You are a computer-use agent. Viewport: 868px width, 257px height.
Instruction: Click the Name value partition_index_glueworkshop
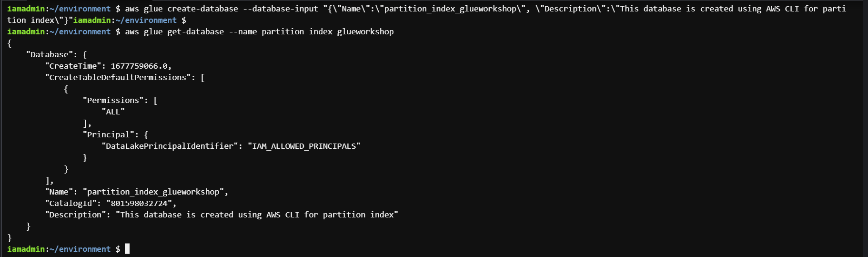pos(155,192)
